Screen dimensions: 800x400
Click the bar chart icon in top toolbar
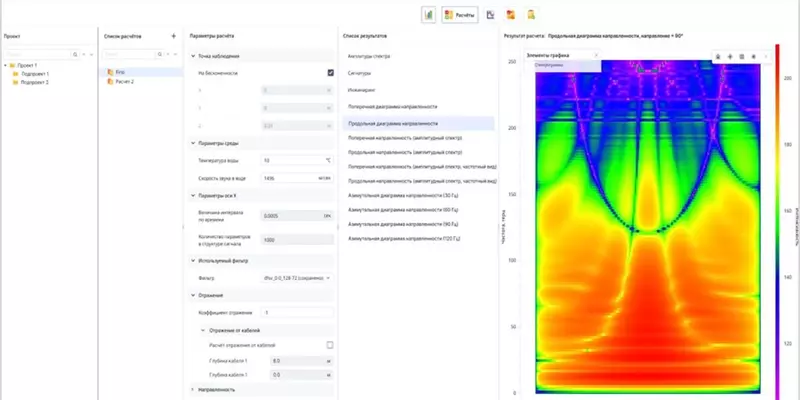(x=428, y=15)
